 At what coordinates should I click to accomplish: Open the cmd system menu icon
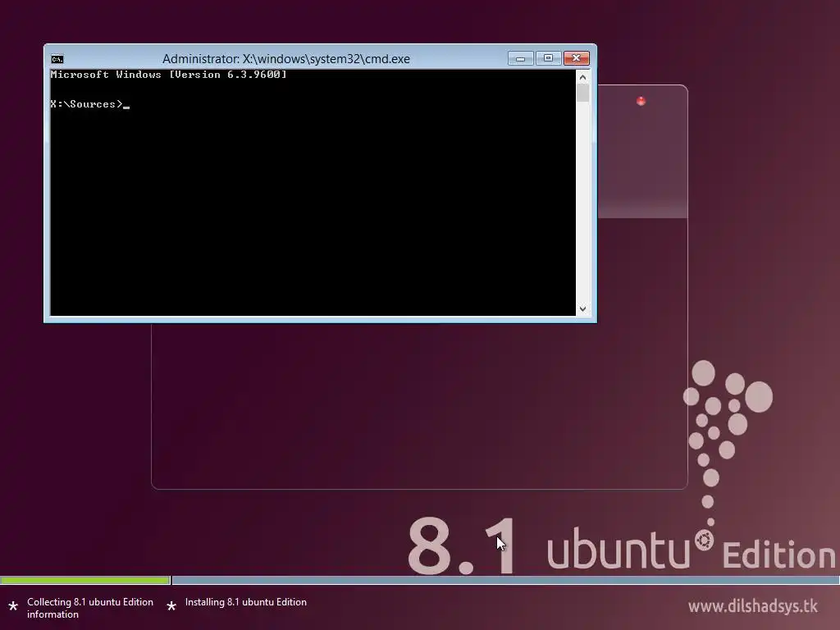click(x=57, y=59)
